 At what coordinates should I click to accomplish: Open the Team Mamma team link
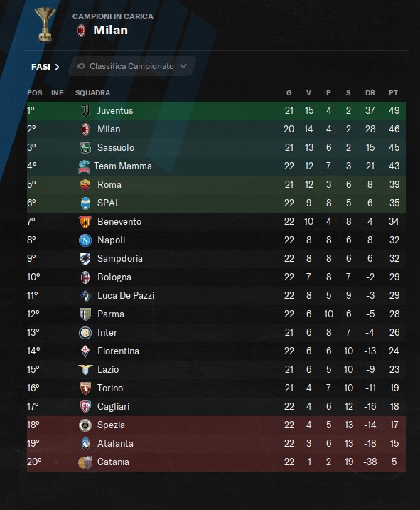point(123,166)
